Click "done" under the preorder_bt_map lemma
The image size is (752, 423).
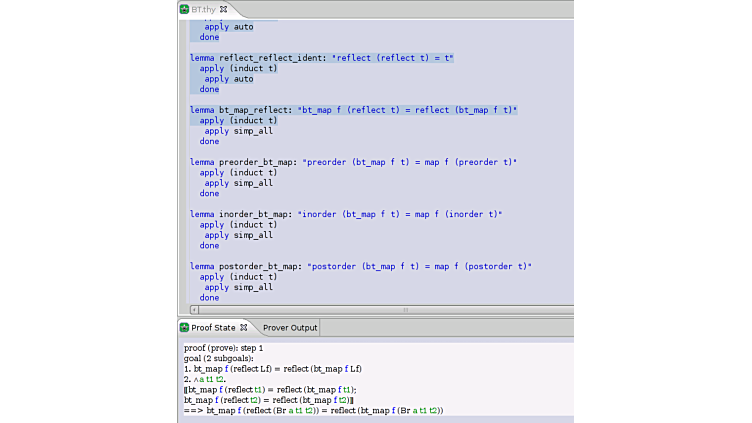[209, 193]
